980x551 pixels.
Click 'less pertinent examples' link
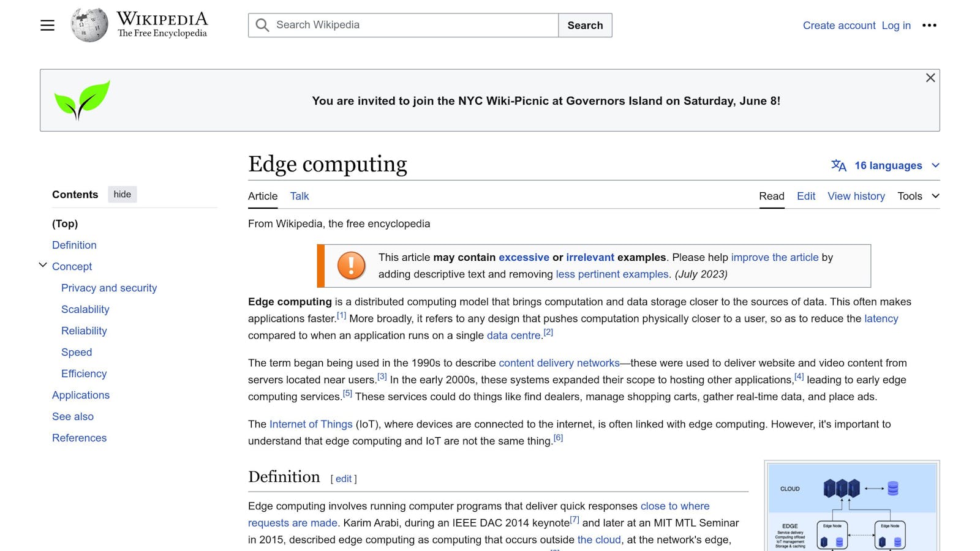(612, 274)
